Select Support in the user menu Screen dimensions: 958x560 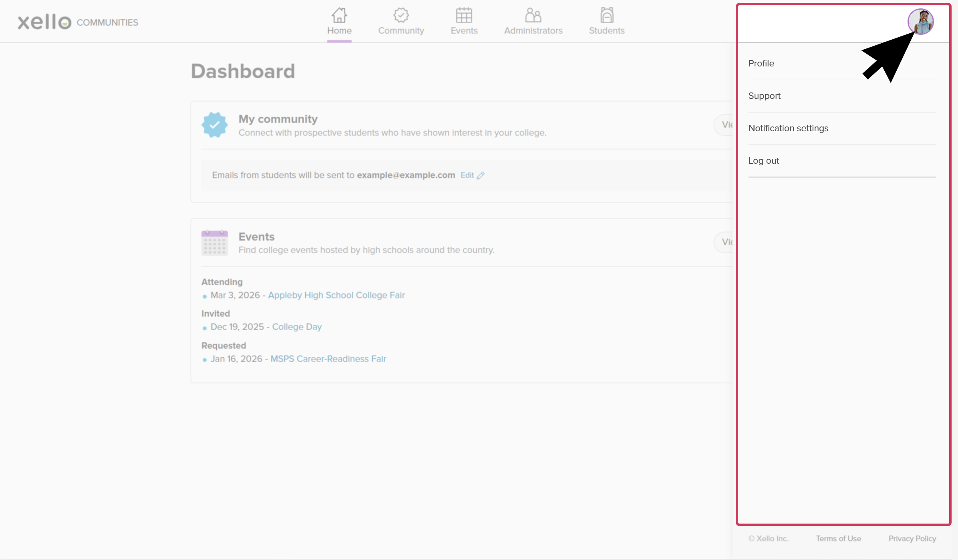click(765, 96)
